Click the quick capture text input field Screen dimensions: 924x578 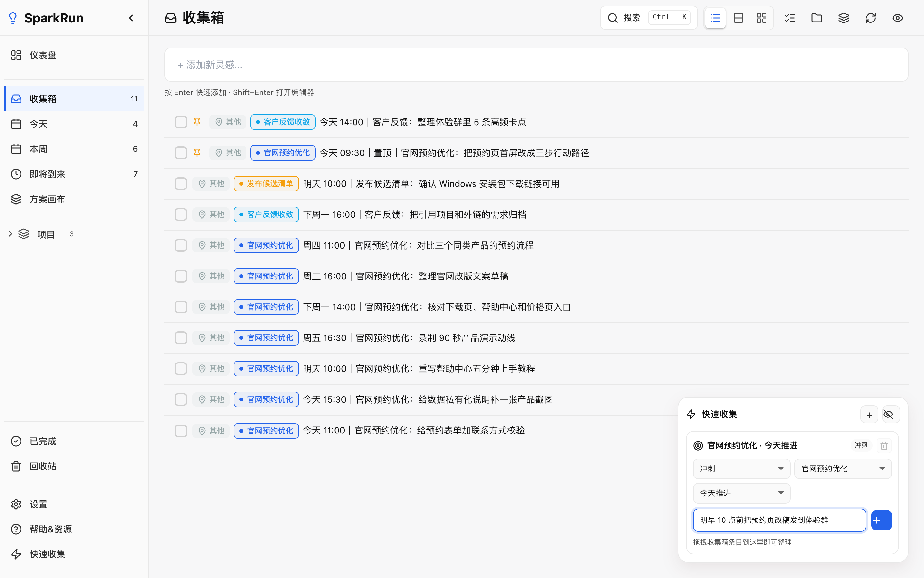[x=779, y=520]
